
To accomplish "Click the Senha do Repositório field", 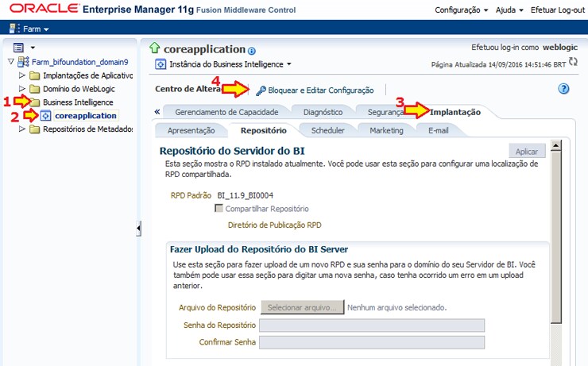I will tap(372, 326).
